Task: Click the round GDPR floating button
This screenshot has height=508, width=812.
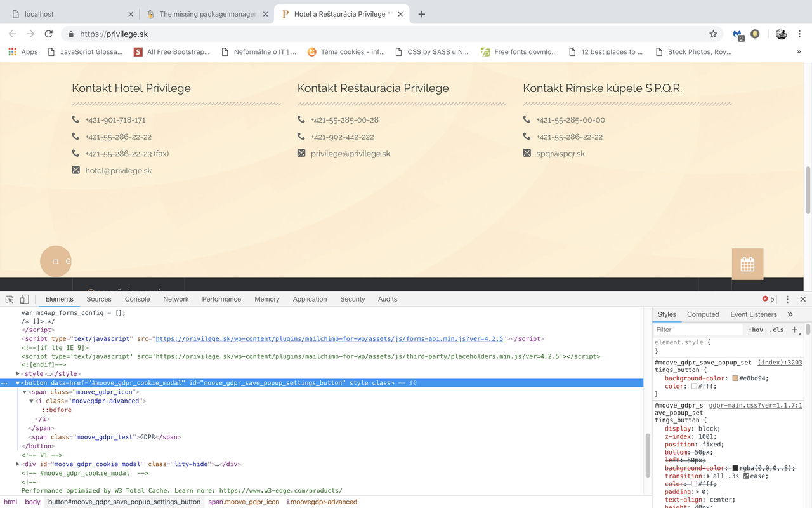Action: coord(56,261)
